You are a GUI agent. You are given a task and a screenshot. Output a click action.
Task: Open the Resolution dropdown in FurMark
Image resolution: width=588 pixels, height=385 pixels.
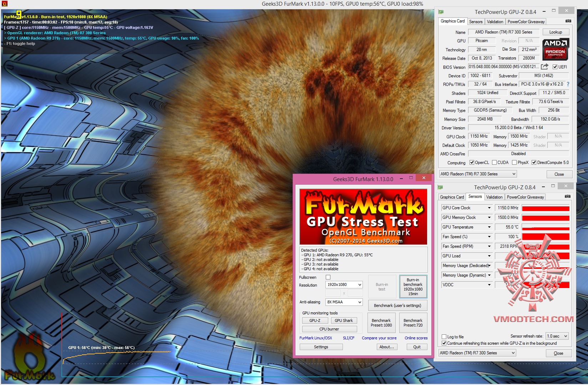click(x=344, y=284)
